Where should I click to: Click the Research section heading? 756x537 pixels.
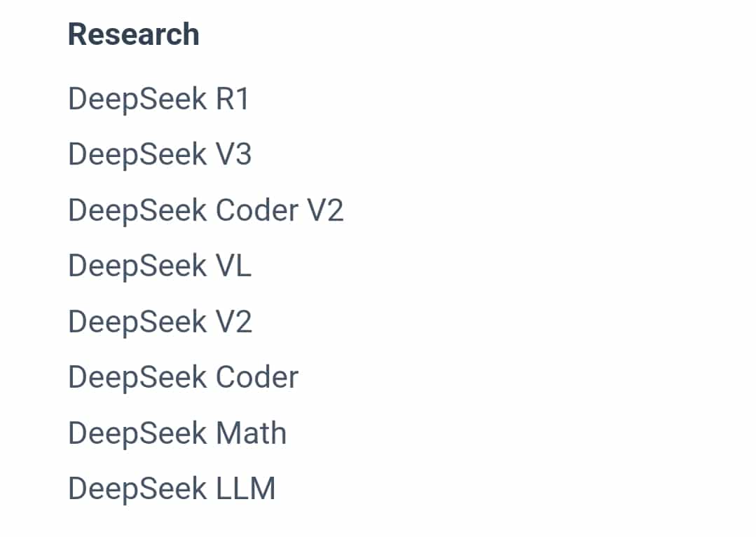click(134, 34)
